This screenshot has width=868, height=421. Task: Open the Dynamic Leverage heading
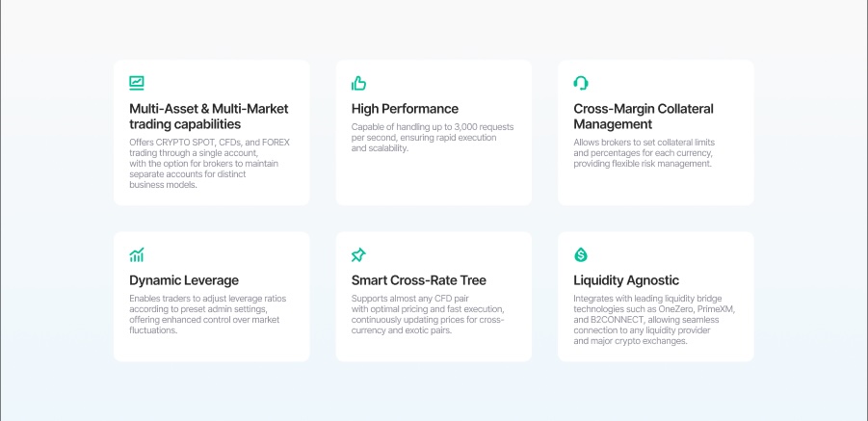pyautogui.click(x=184, y=280)
